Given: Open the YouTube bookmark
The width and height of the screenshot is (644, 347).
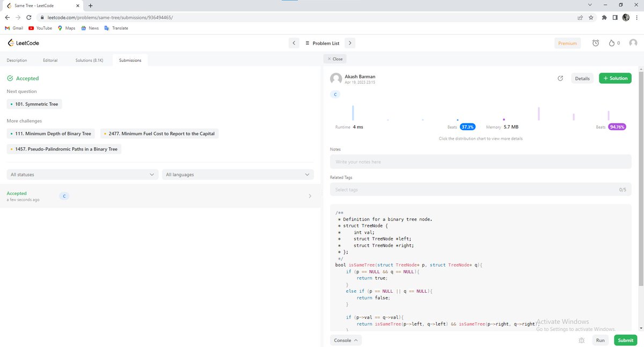Looking at the screenshot, I should [40, 28].
